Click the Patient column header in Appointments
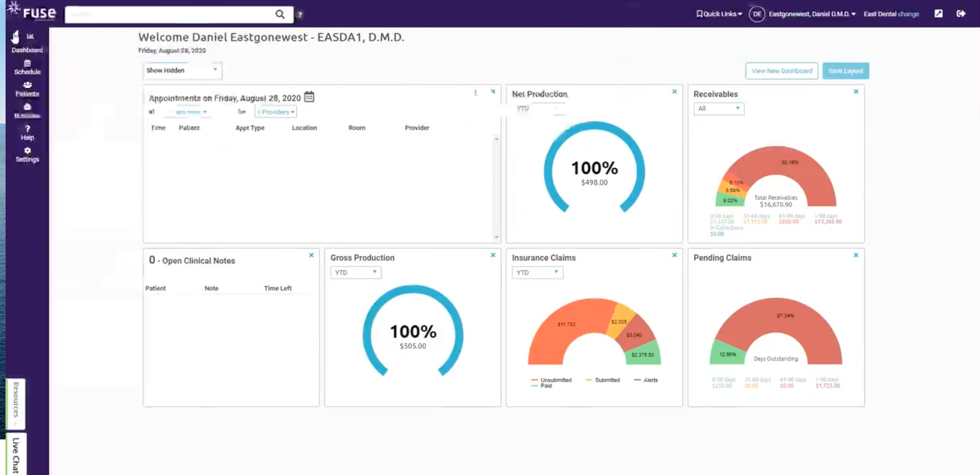Viewport: 980px width, 475px height. pyautogui.click(x=189, y=128)
